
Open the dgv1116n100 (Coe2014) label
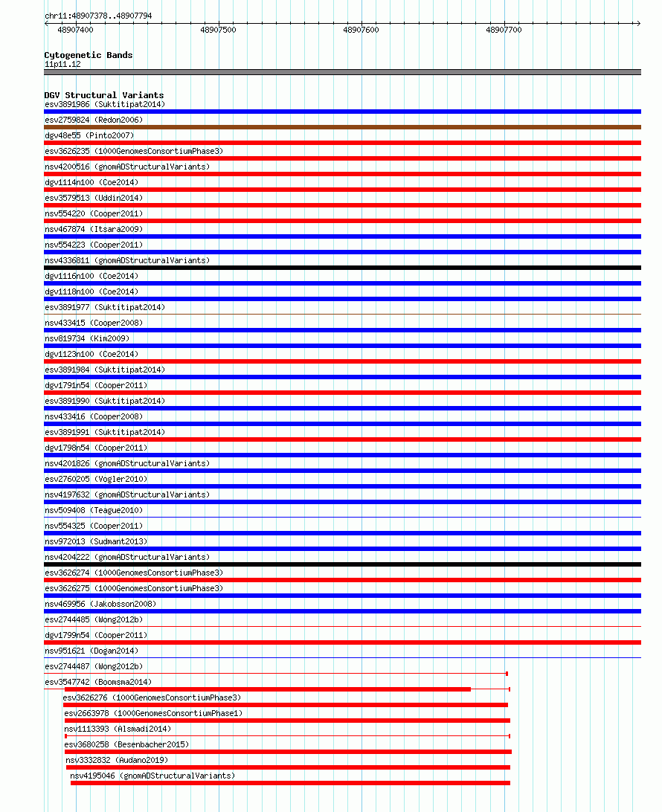pyautogui.click(x=91, y=276)
